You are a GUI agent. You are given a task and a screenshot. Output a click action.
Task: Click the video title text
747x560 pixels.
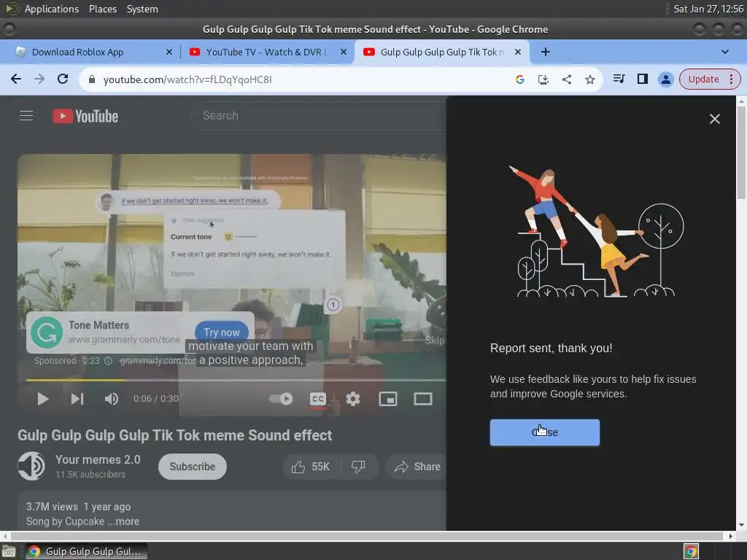coord(175,435)
